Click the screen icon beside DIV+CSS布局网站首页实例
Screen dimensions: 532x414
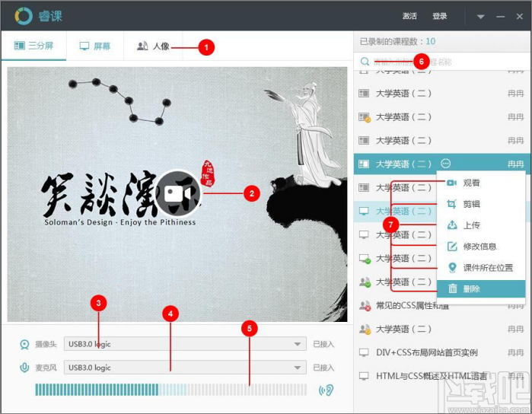click(x=364, y=352)
